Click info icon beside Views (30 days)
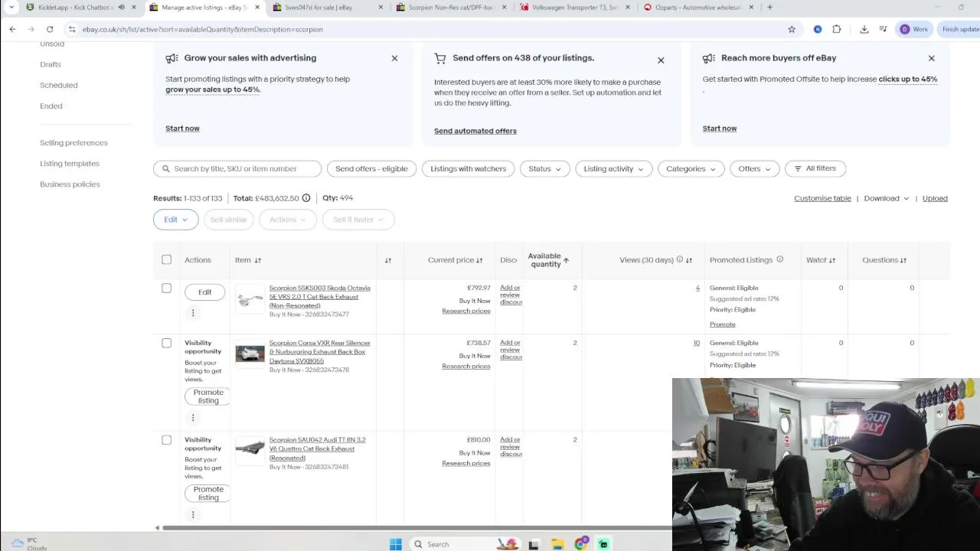 tap(679, 259)
